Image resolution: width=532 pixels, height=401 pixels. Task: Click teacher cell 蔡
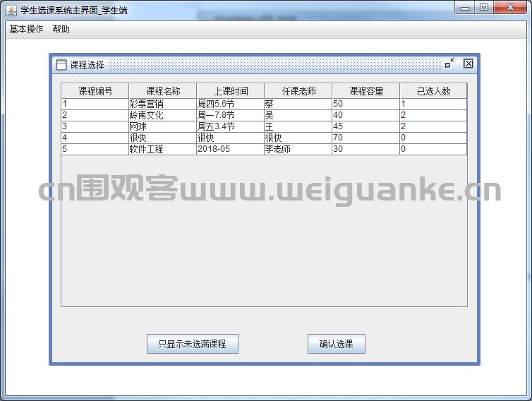point(298,104)
